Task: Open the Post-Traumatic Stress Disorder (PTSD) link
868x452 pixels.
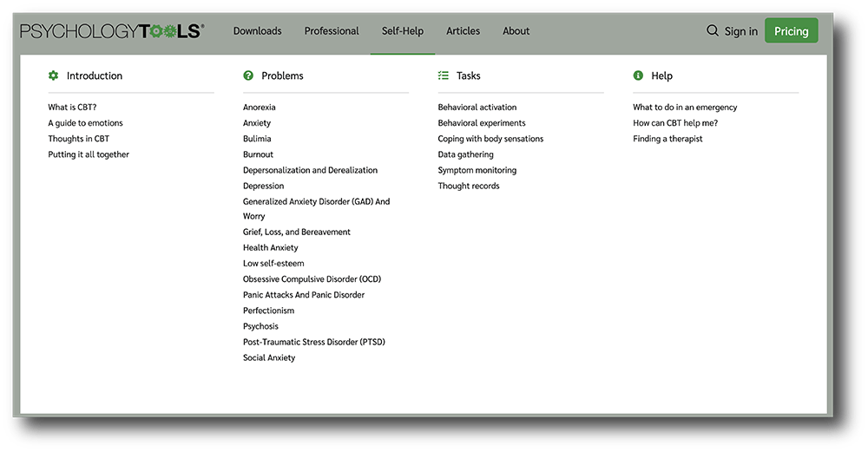Action: coord(314,342)
